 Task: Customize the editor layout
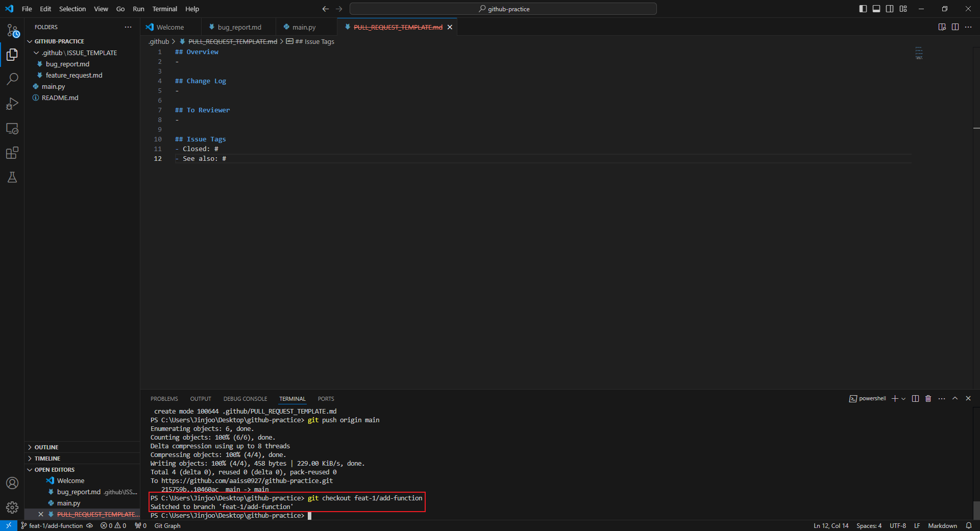click(x=903, y=9)
